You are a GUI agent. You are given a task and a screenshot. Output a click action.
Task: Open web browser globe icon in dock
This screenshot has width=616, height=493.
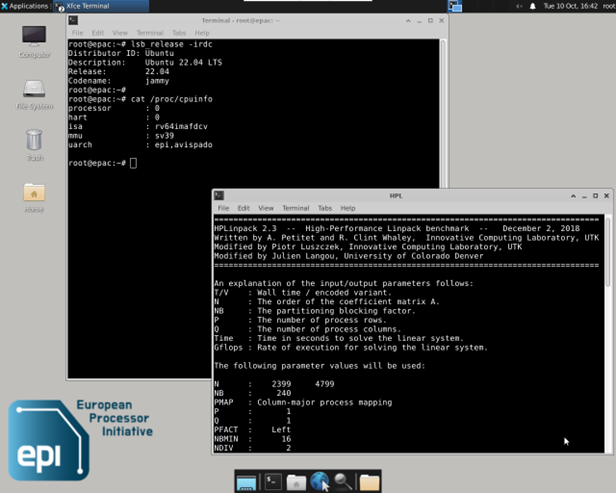[320, 482]
